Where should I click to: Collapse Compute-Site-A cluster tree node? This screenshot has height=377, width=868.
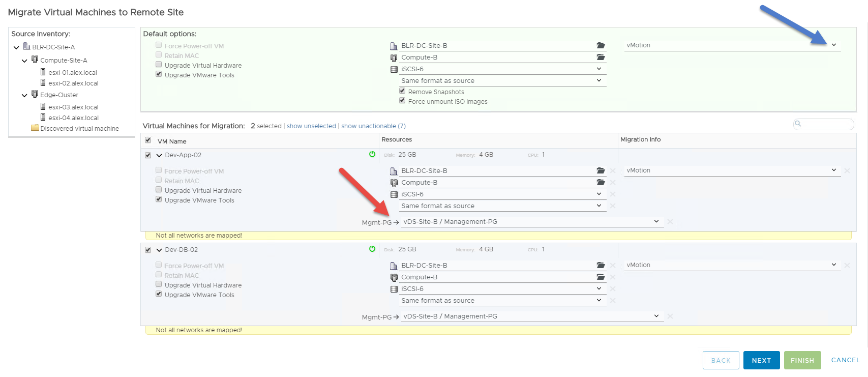point(24,61)
